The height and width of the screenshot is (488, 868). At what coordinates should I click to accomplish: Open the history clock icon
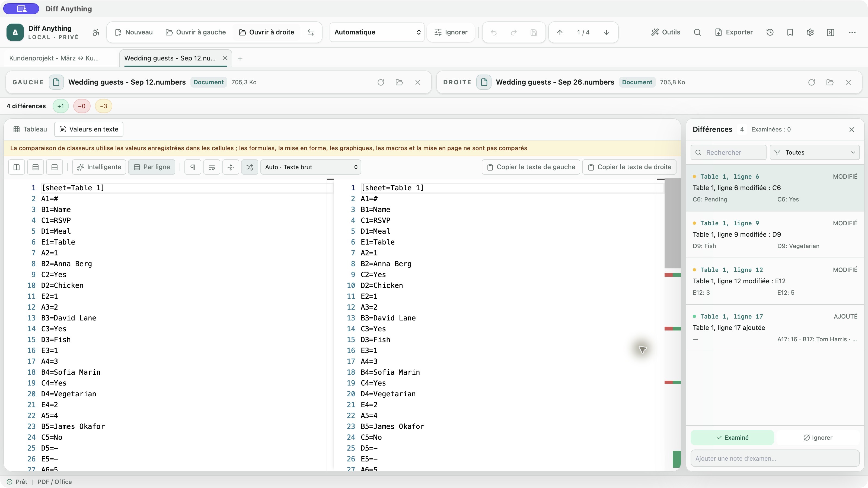coord(770,32)
